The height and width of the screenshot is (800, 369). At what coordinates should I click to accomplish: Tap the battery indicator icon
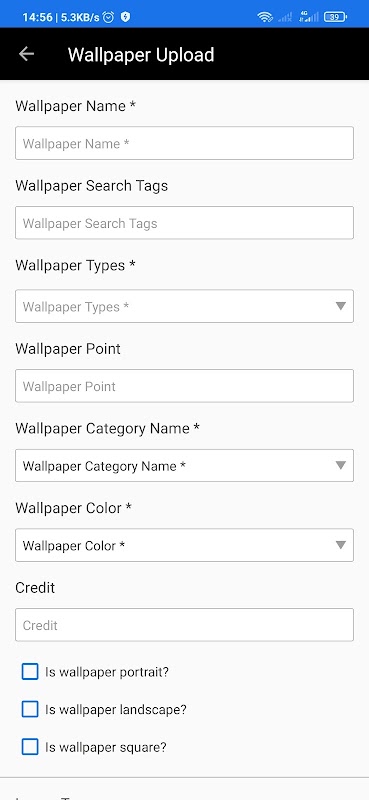point(335,17)
